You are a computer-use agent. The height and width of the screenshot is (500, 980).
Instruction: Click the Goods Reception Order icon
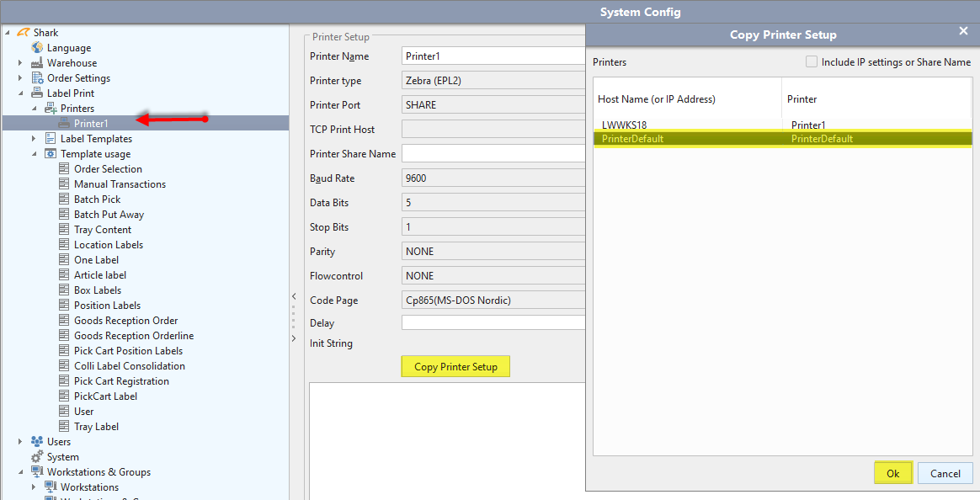coord(64,320)
